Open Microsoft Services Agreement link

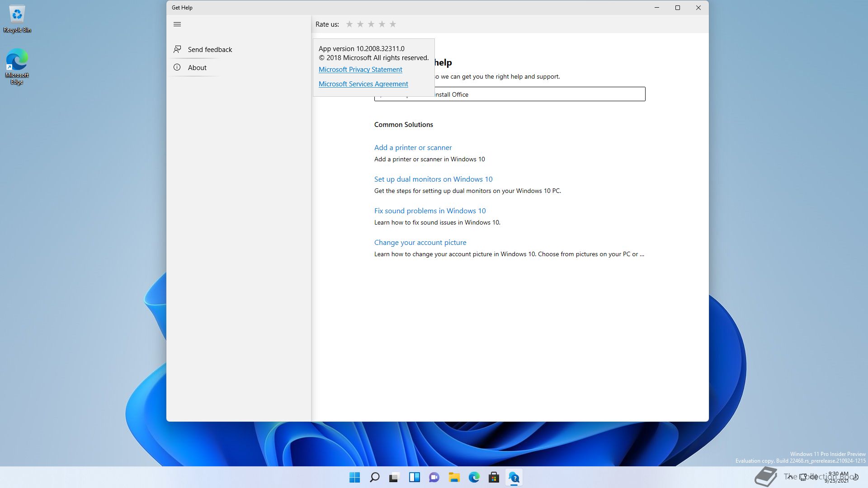[x=363, y=84]
